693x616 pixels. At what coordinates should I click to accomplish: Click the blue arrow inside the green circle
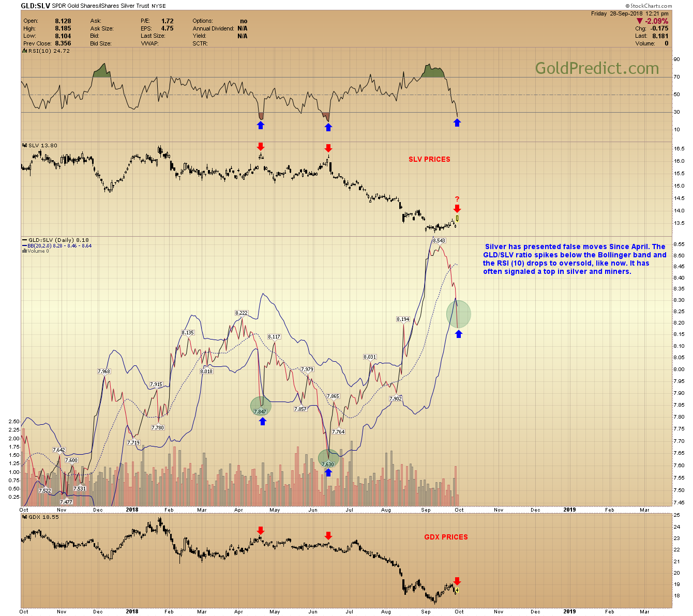[458, 333]
